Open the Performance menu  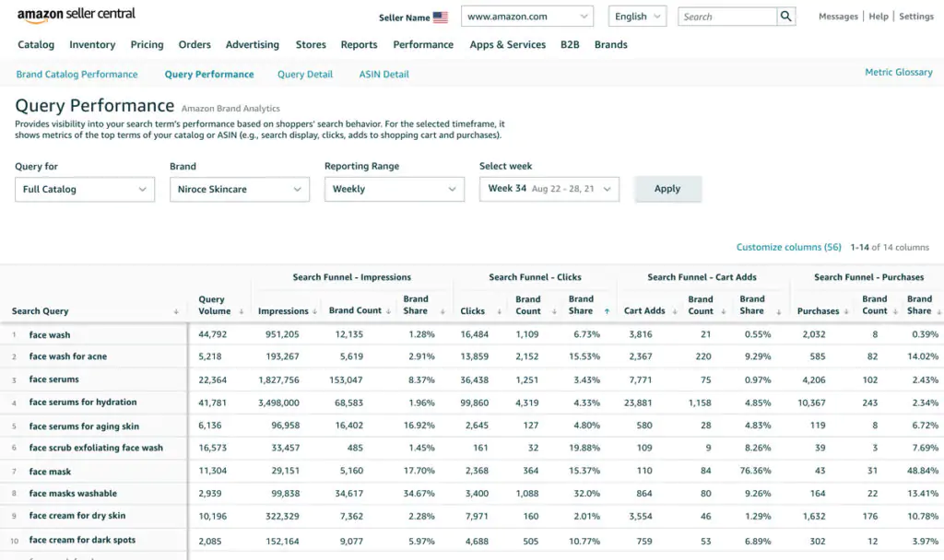(423, 44)
